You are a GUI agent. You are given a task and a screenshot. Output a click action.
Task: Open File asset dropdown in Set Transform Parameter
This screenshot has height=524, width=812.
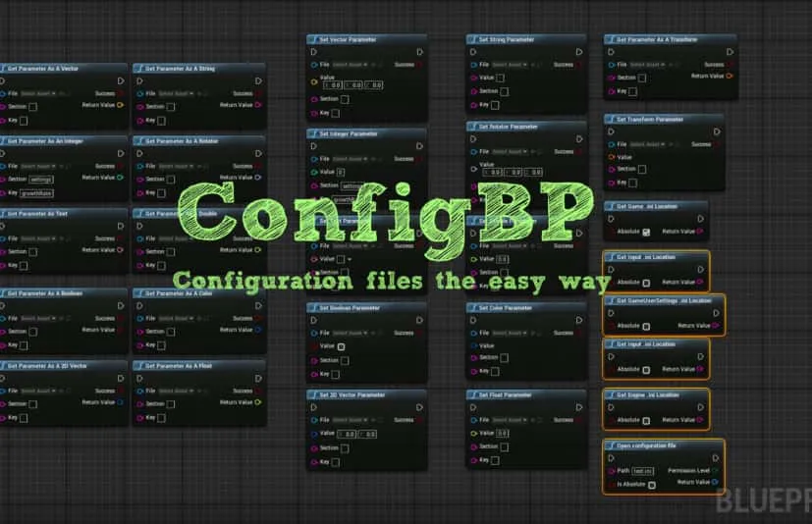(x=647, y=144)
